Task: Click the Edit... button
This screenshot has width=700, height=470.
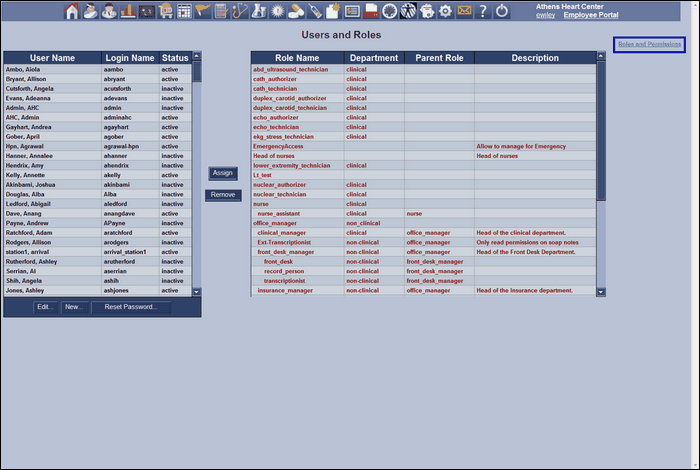Action: tap(45, 307)
